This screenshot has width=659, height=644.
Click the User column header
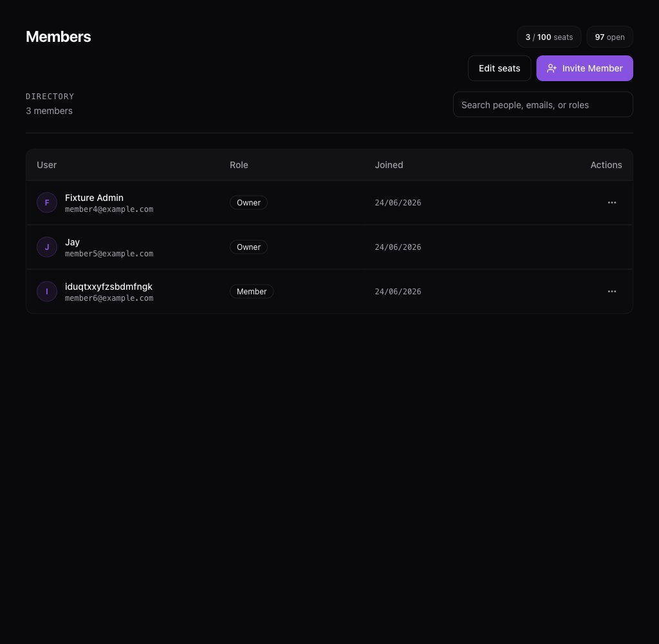[x=46, y=165]
